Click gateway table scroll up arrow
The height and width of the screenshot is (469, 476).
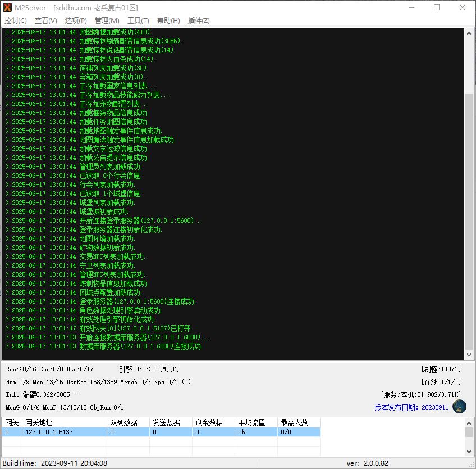tap(469, 422)
